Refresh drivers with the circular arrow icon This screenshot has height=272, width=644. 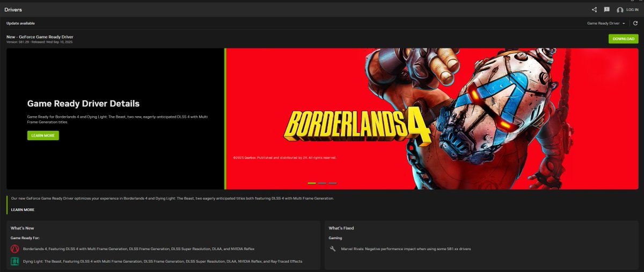click(x=635, y=23)
